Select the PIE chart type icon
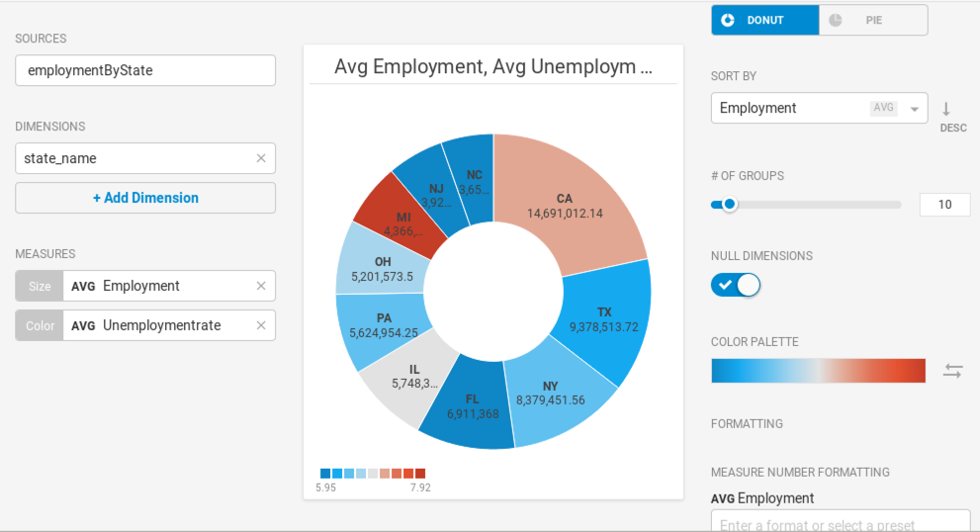Screen dimensions: 980x532 (x=835, y=20)
